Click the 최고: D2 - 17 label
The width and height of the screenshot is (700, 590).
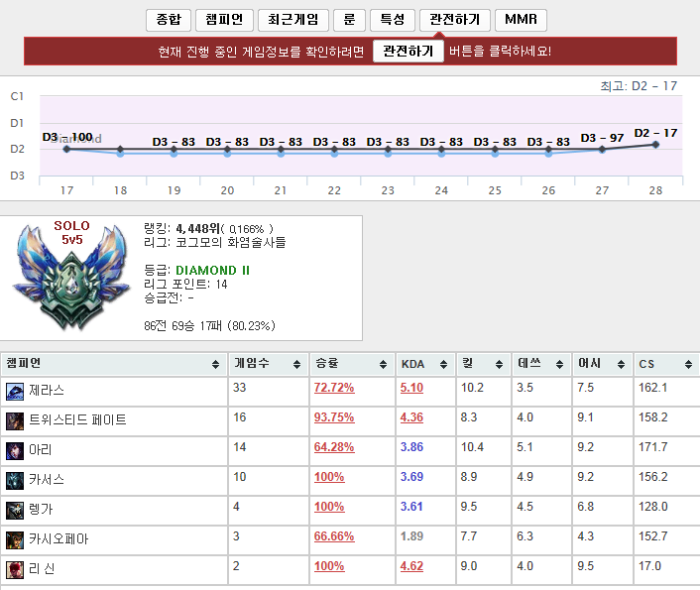point(639,85)
